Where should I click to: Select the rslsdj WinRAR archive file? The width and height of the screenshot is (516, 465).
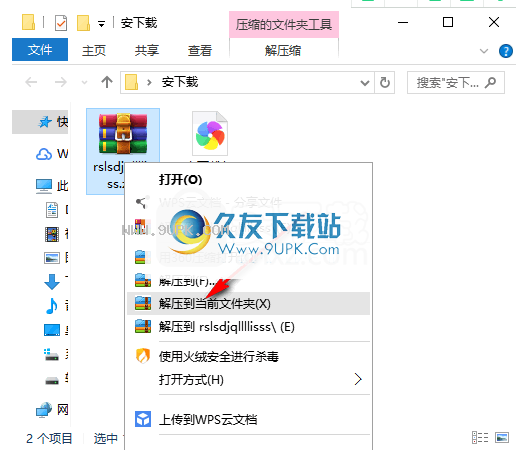pyautogui.click(x=123, y=151)
